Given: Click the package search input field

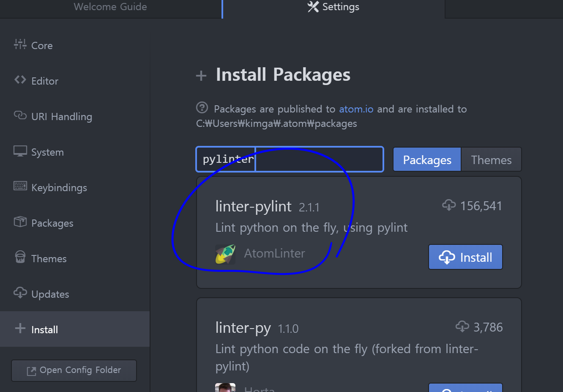Looking at the screenshot, I should [290, 159].
